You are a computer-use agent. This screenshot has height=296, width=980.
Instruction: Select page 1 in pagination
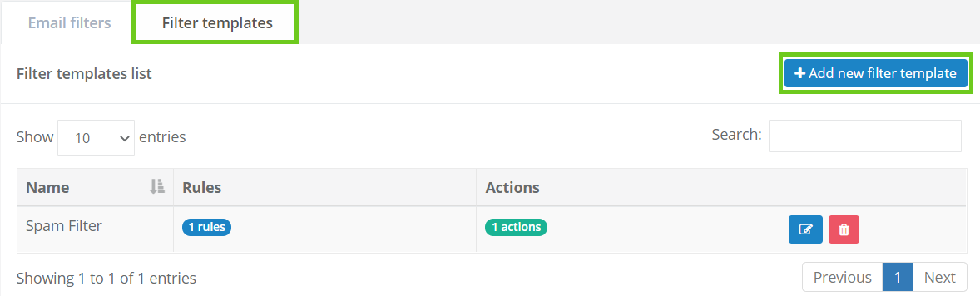(897, 277)
